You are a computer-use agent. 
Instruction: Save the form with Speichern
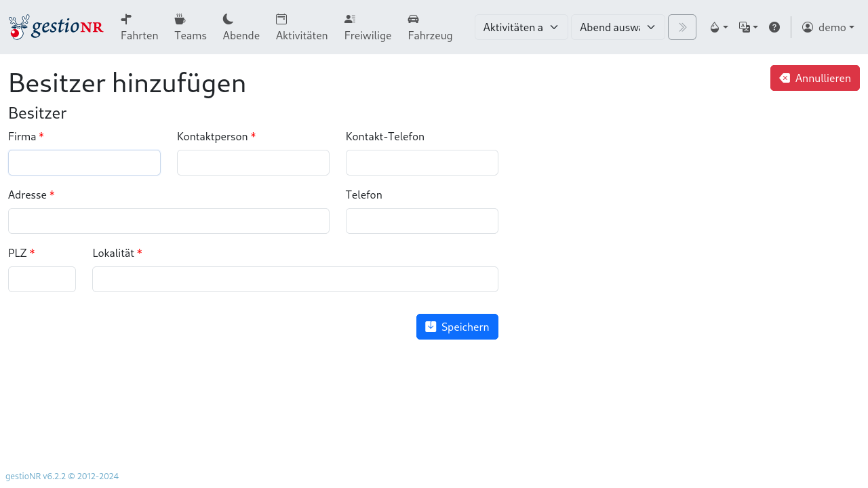(x=457, y=327)
